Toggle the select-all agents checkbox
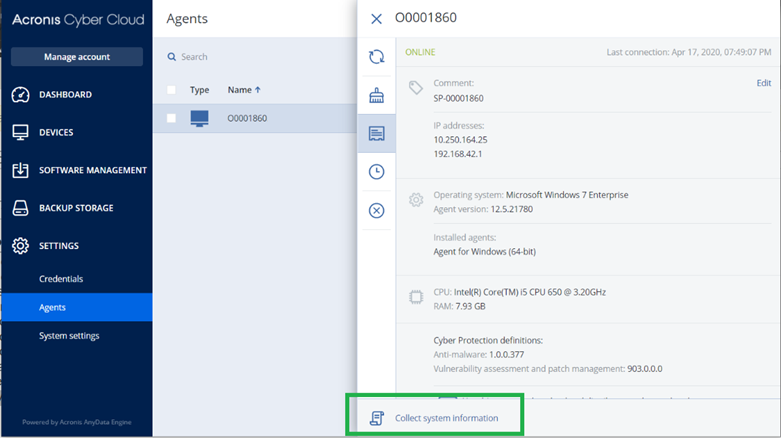This screenshot has width=781, height=438. pyautogui.click(x=171, y=90)
